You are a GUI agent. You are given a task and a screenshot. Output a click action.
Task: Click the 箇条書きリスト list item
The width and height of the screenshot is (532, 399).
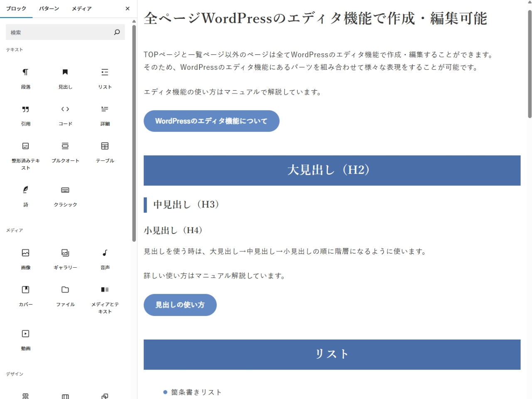pyautogui.click(x=196, y=392)
